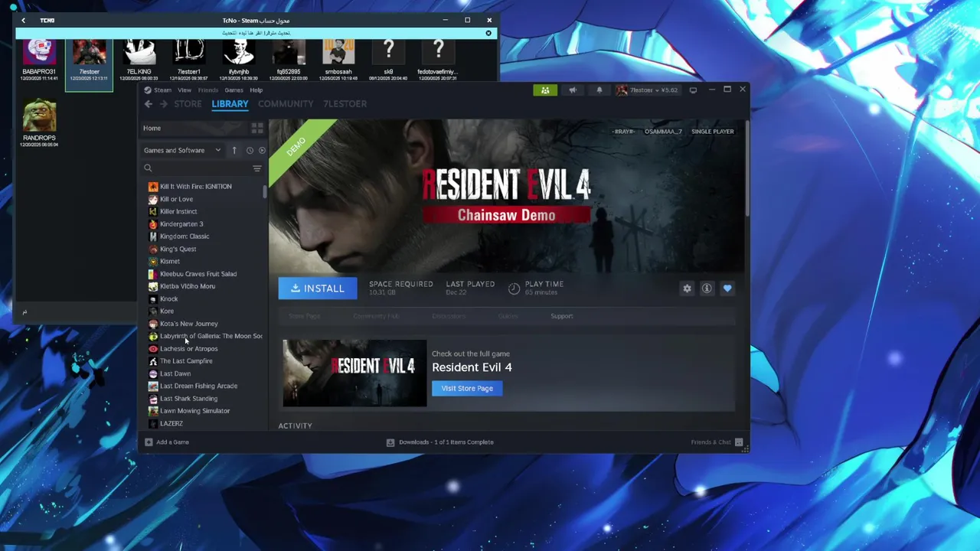
Task: Dismiss the update banner in TcNo window
Action: click(488, 33)
